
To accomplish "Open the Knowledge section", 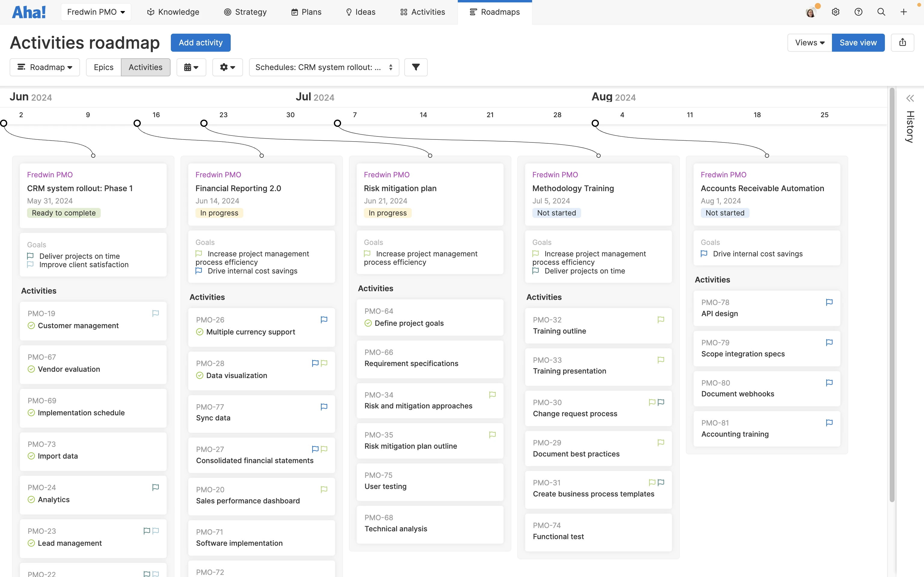I will 173,12.
